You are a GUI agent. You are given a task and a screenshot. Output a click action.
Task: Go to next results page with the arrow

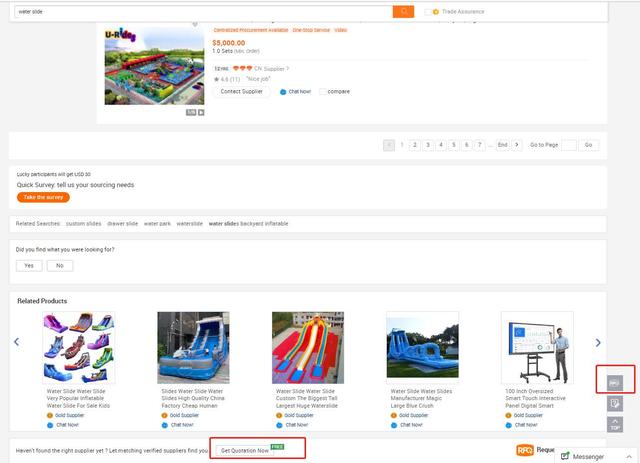(517, 145)
